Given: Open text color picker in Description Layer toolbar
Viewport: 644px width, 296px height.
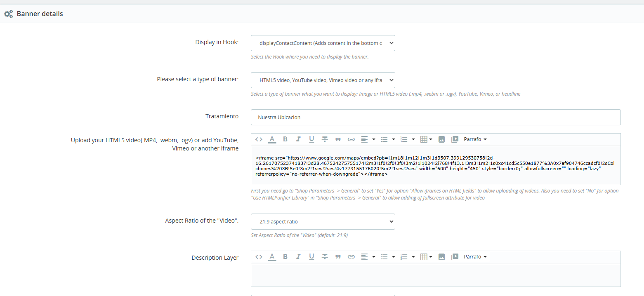Looking at the screenshot, I should coord(272,257).
